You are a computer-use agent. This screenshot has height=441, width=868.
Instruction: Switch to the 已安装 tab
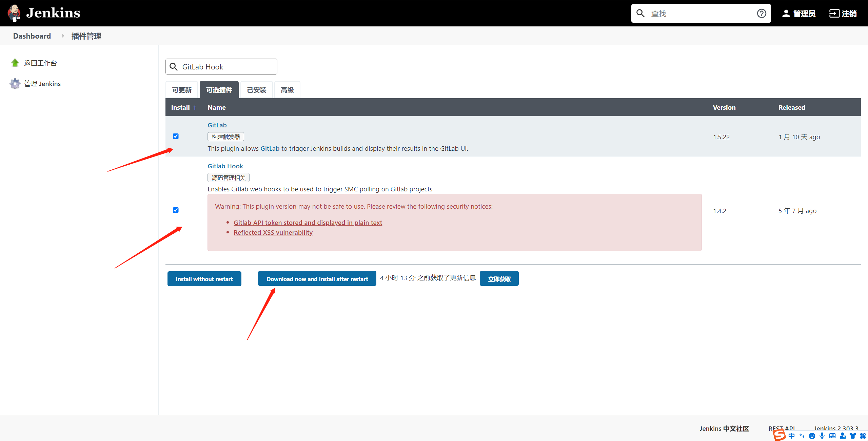[x=256, y=90]
